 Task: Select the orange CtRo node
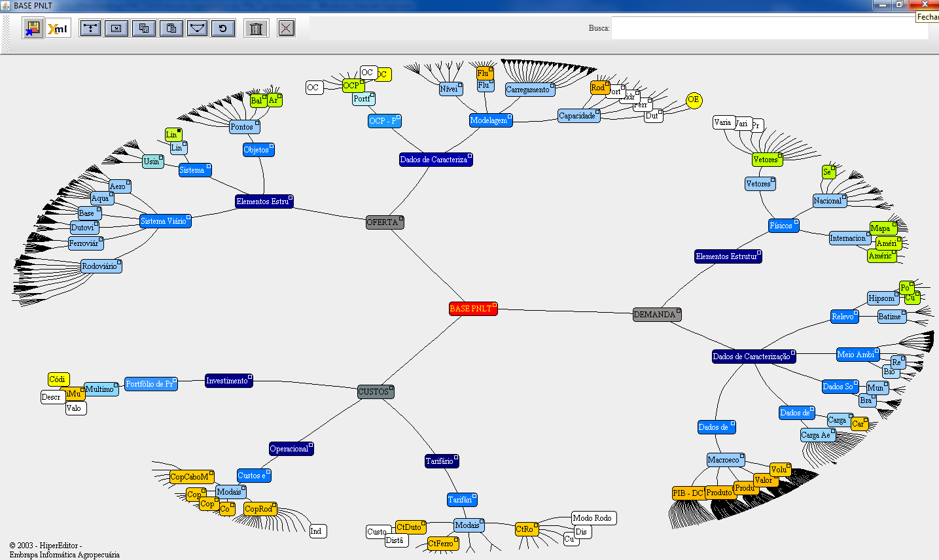click(x=527, y=529)
